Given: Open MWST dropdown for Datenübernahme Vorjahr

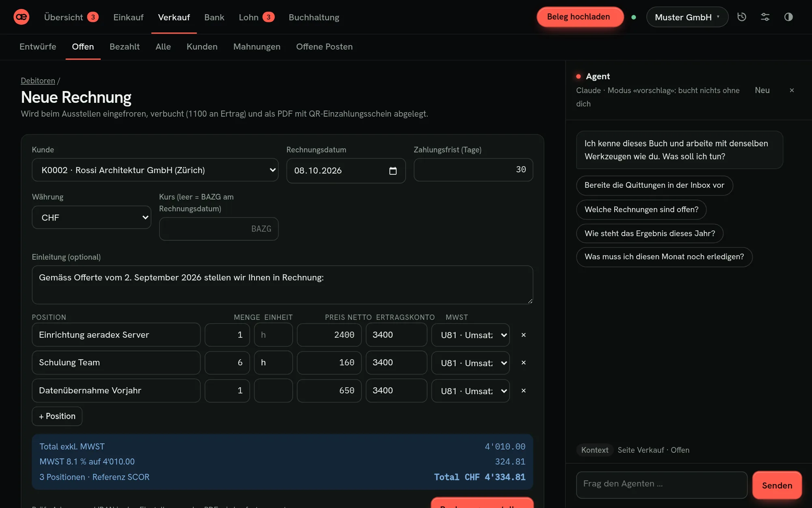Looking at the screenshot, I should tap(471, 391).
